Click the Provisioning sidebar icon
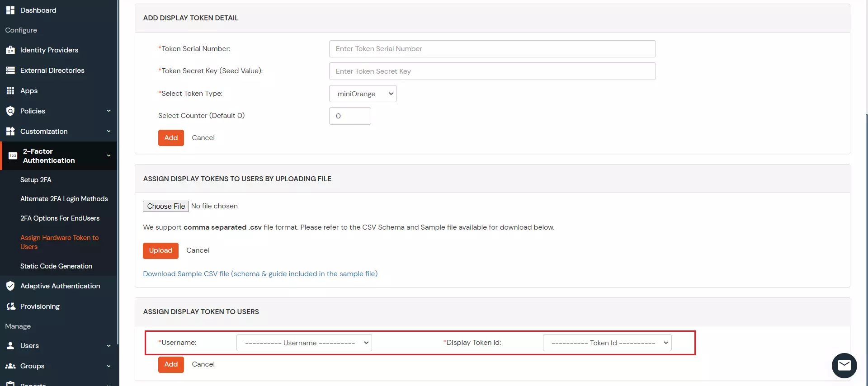The height and width of the screenshot is (386, 868). click(10, 306)
